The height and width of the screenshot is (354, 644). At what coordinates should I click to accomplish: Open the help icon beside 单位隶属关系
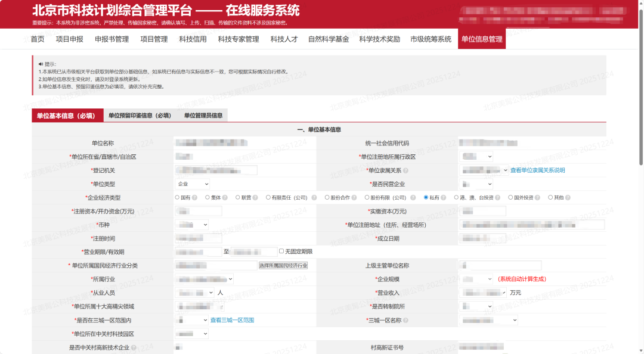coord(405,170)
